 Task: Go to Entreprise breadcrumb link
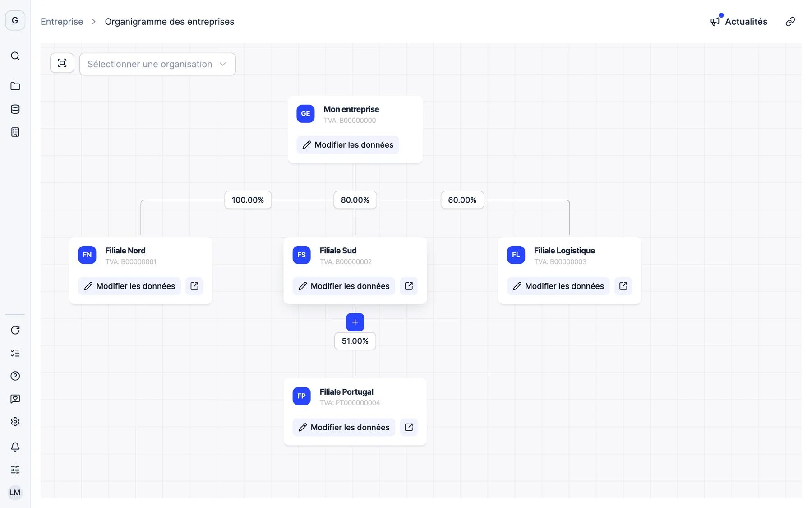(x=62, y=22)
